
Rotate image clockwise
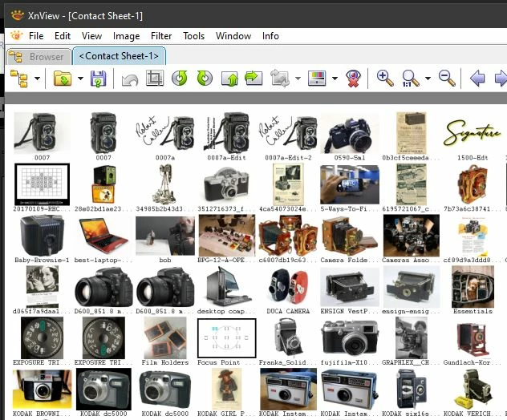point(205,79)
